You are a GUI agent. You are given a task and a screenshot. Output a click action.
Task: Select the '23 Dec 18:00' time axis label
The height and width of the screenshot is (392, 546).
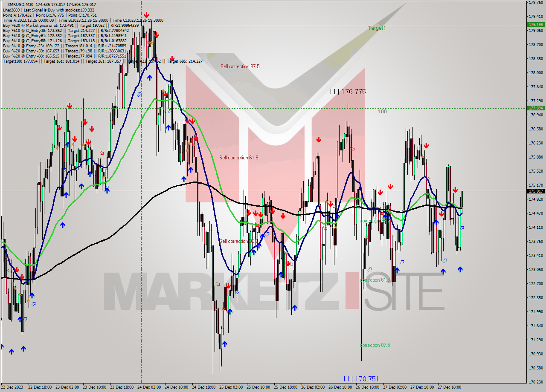coord(122,387)
